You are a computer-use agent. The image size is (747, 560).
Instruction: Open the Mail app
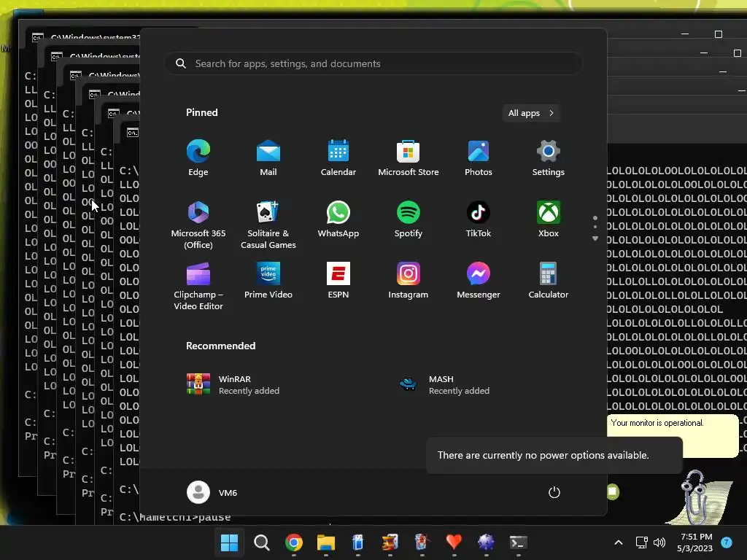pos(268,158)
